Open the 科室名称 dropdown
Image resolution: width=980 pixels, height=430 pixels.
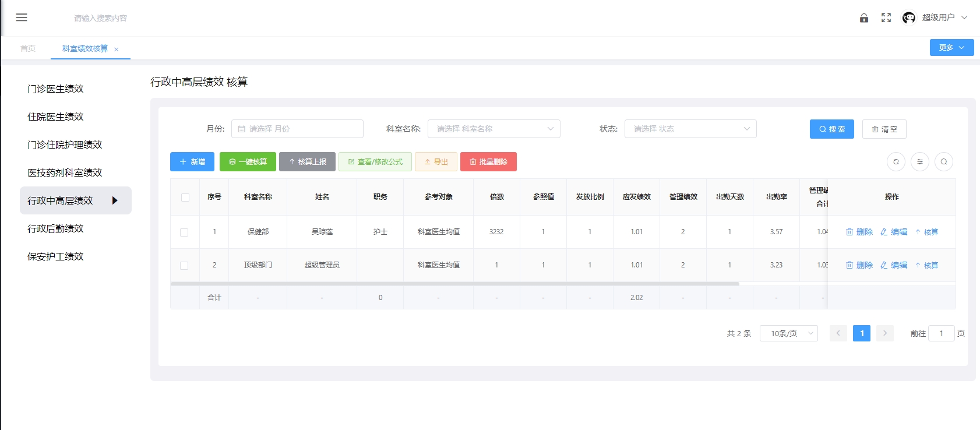click(x=494, y=129)
